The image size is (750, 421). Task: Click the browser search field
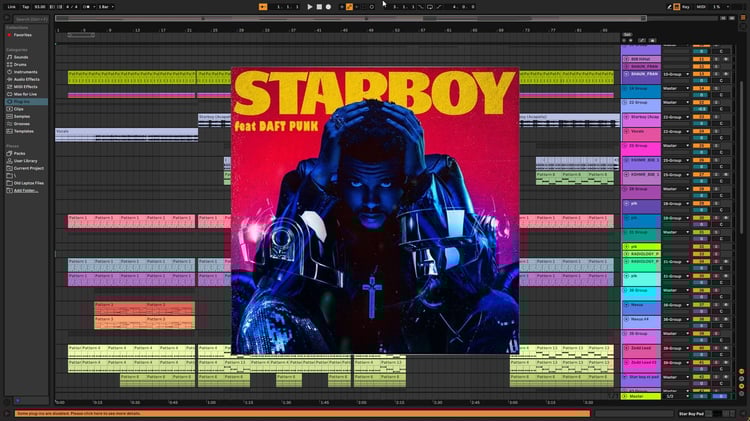tap(30, 19)
